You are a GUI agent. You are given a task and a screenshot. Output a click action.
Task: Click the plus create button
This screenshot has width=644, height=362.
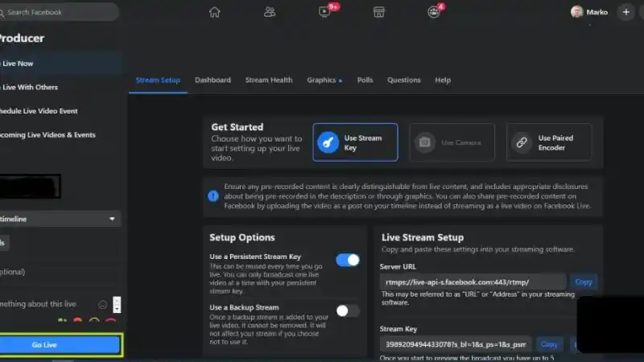point(626,12)
